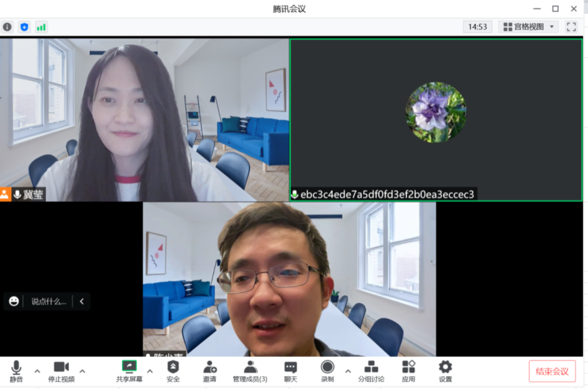Click 共享屏幕 to share screen
The width and height of the screenshot is (588, 389).
pos(129,371)
